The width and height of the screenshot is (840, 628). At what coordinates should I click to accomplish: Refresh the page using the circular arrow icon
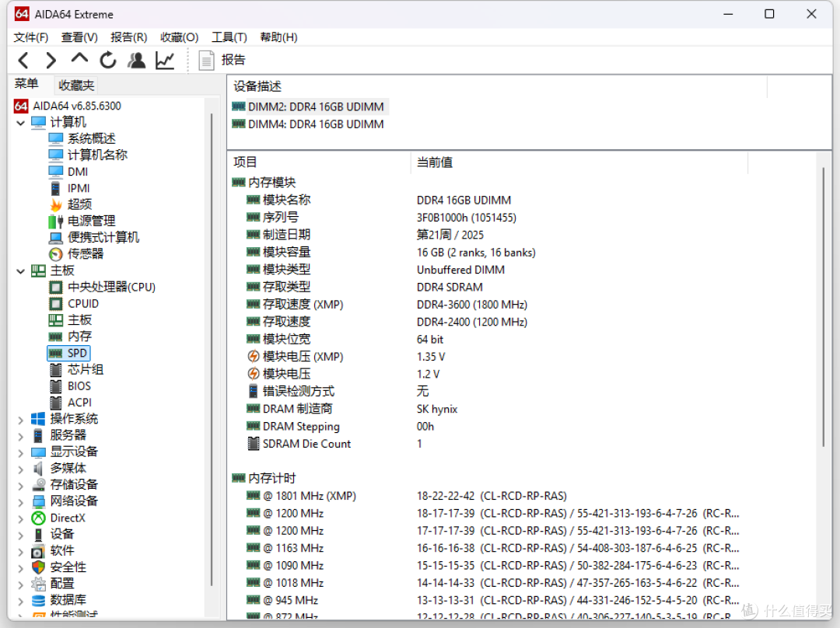pyautogui.click(x=107, y=60)
